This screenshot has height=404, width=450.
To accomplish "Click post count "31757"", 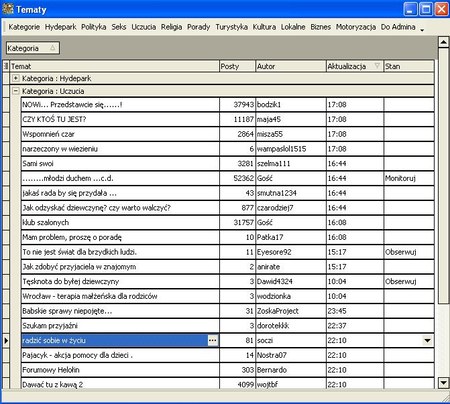I will tap(237, 222).
